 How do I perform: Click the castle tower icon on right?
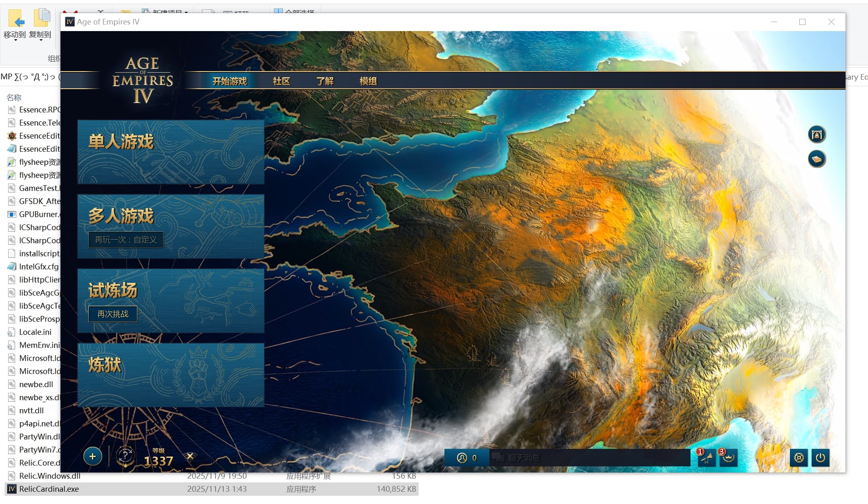click(x=816, y=134)
